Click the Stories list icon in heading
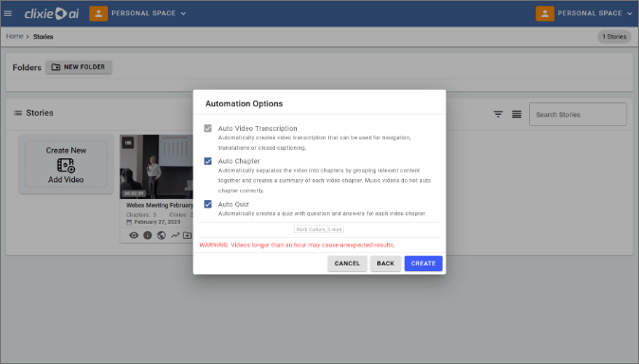 click(x=18, y=113)
